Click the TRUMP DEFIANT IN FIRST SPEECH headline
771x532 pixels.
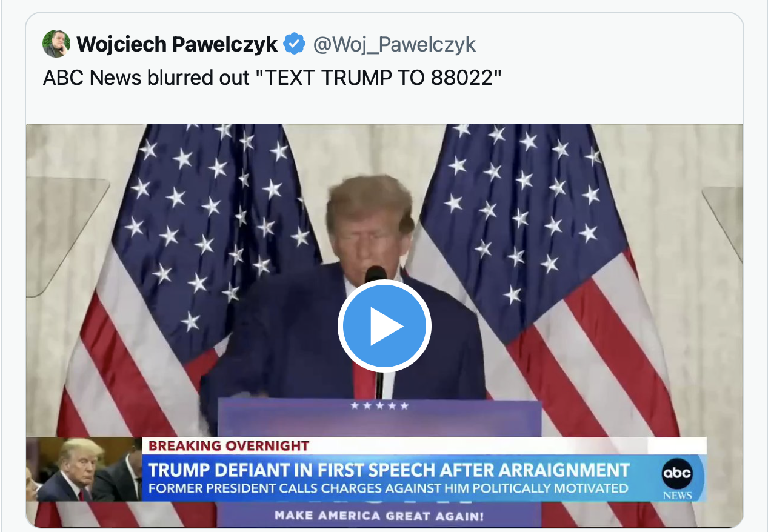click(389, 470)
